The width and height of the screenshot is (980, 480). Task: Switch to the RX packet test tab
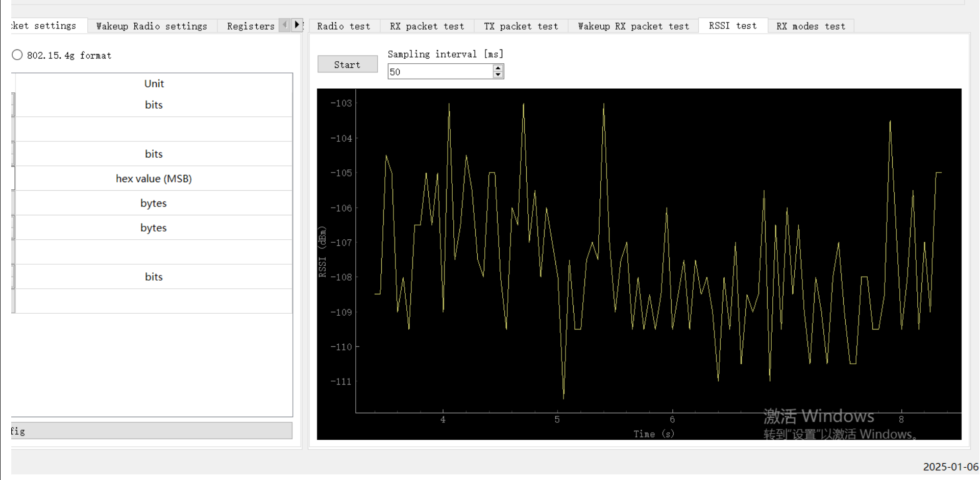tap(427, 26)
